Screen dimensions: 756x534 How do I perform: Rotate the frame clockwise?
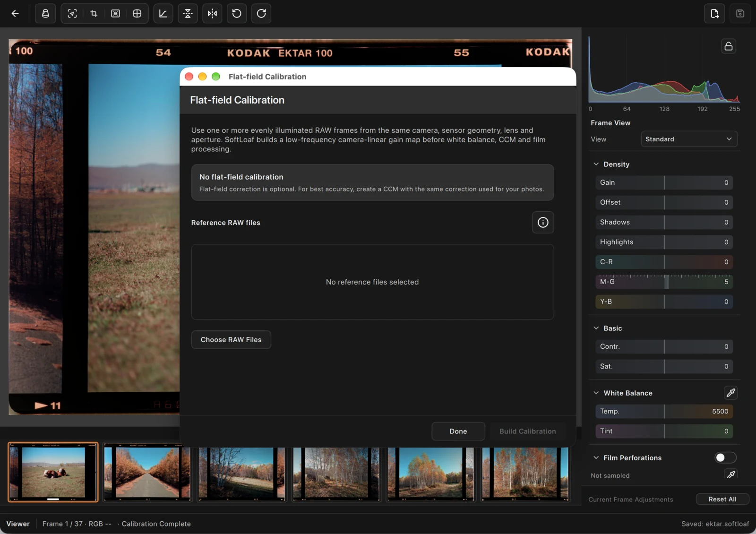click(261, 14)
